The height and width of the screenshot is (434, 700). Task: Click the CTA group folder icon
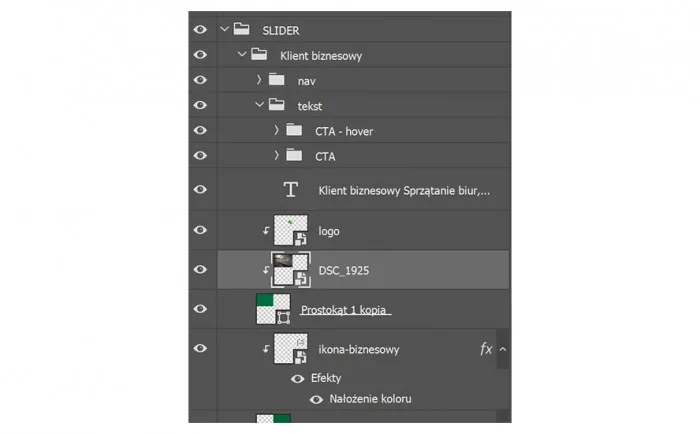pyautogui.click(x=293, y=156)
